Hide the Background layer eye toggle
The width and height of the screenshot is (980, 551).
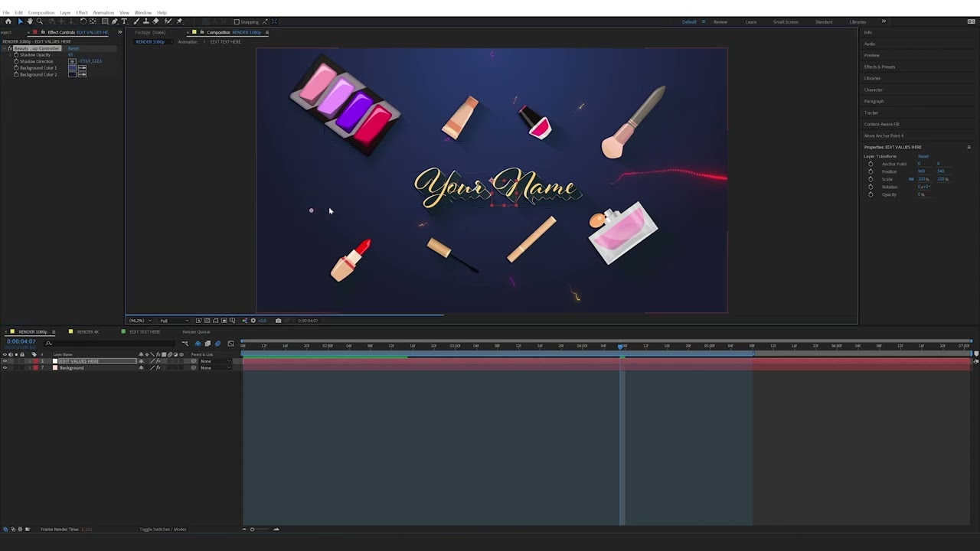tap(5, 368)
